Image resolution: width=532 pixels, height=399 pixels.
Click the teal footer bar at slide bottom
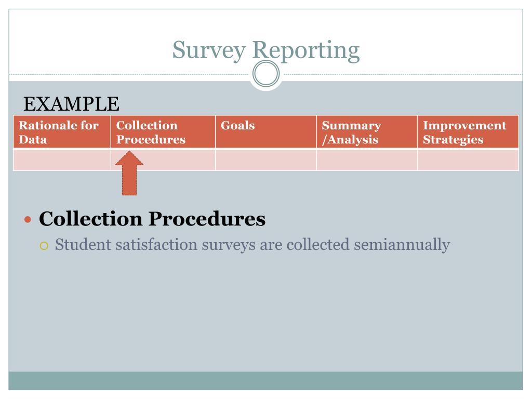tap(265, 381)
